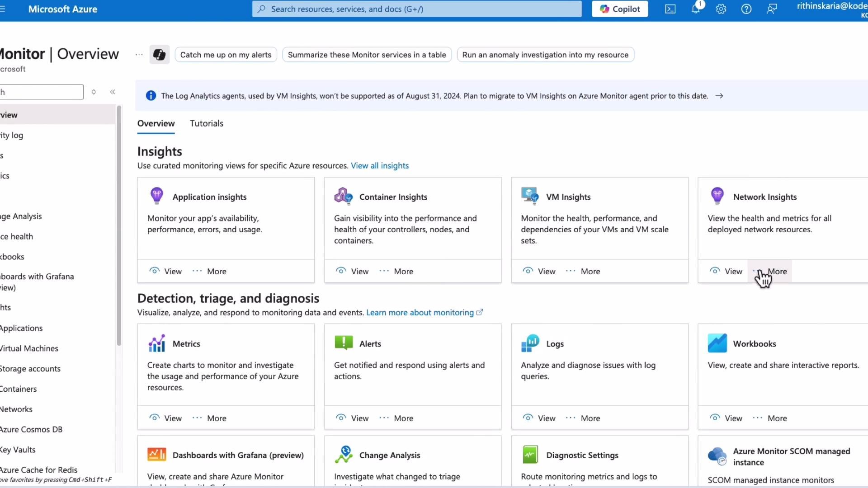Select Storage accounts in left menu
The width and height of the screenshot is (868, 488).
(x=57, y=369)
